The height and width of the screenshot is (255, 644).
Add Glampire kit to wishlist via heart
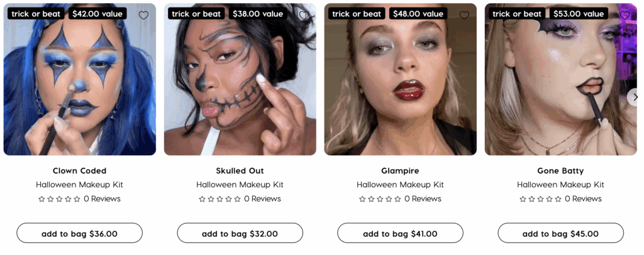(464, 15)
